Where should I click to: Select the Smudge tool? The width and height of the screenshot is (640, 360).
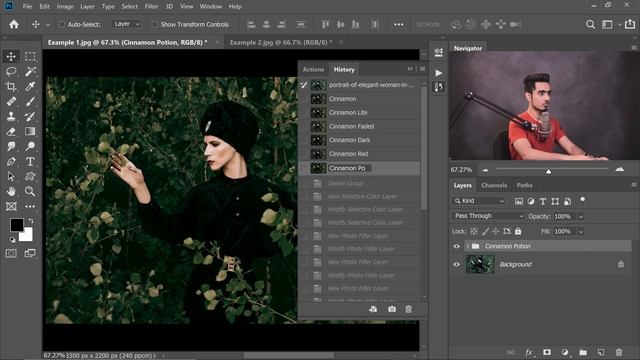pos(11,146)
